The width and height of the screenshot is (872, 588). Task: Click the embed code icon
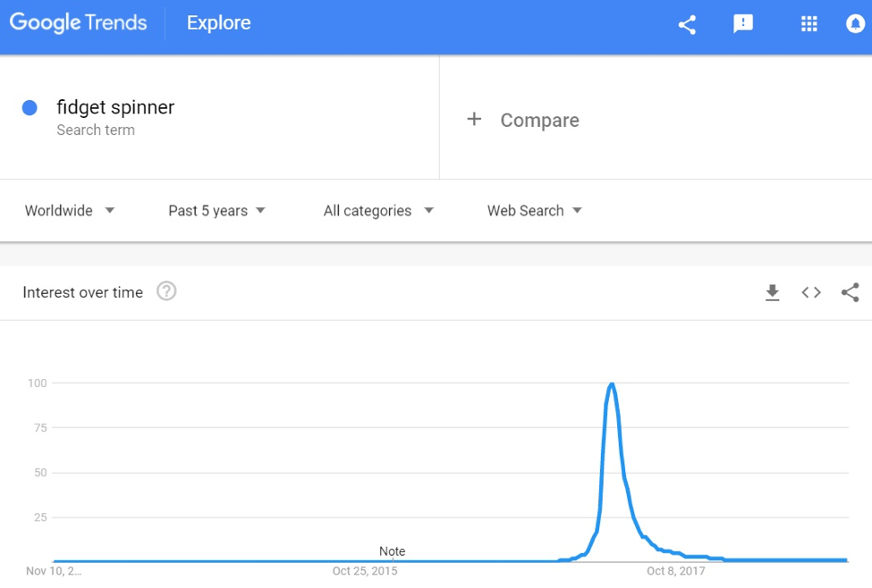[x=811, y=292]
